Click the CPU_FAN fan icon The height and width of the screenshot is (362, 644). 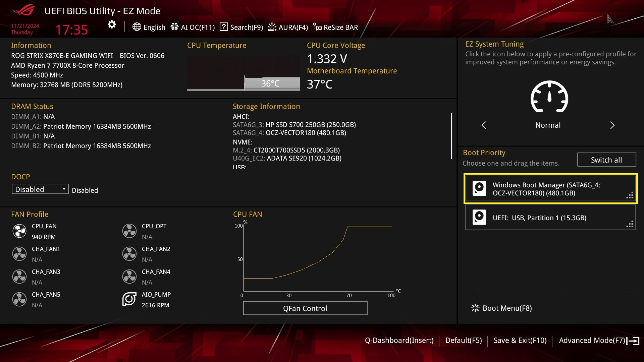point(19,231)
